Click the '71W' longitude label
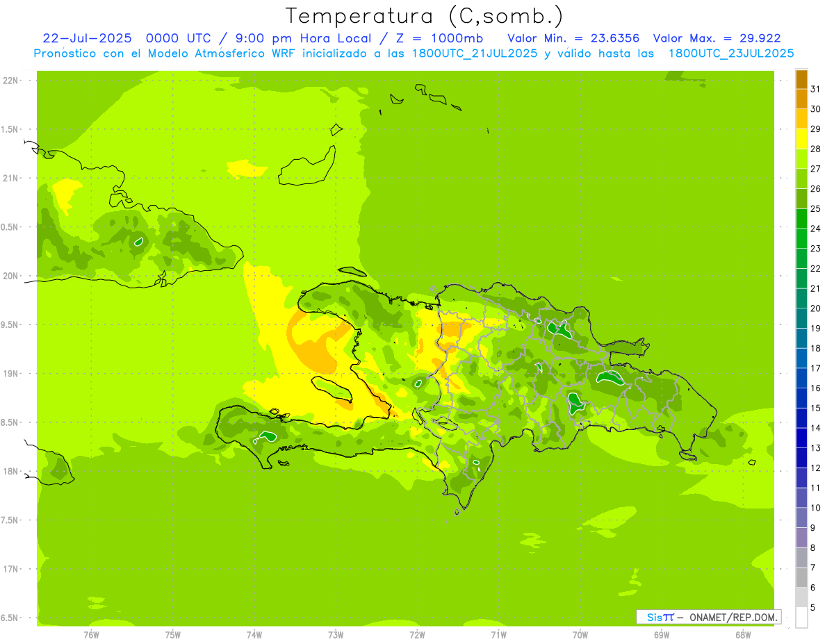 [x=498, y=634]
